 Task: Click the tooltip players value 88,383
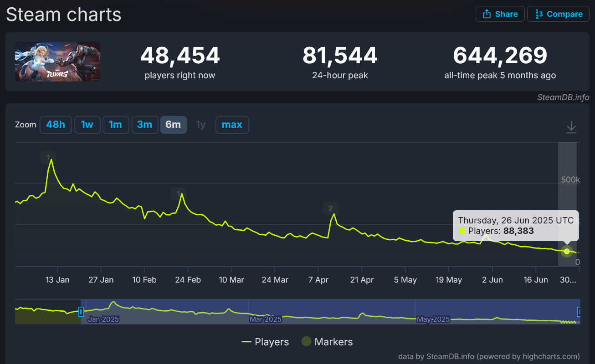point(518,231)
